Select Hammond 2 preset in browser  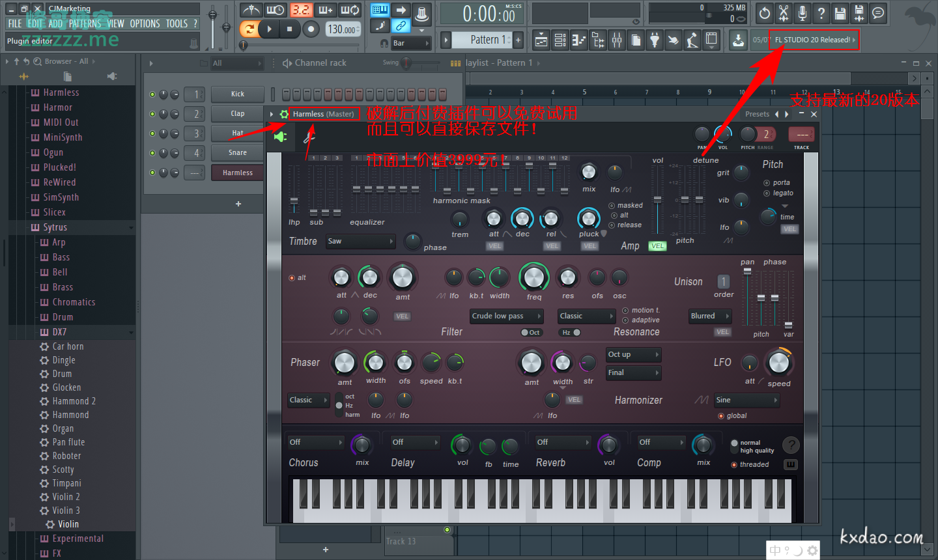point(74,401)
